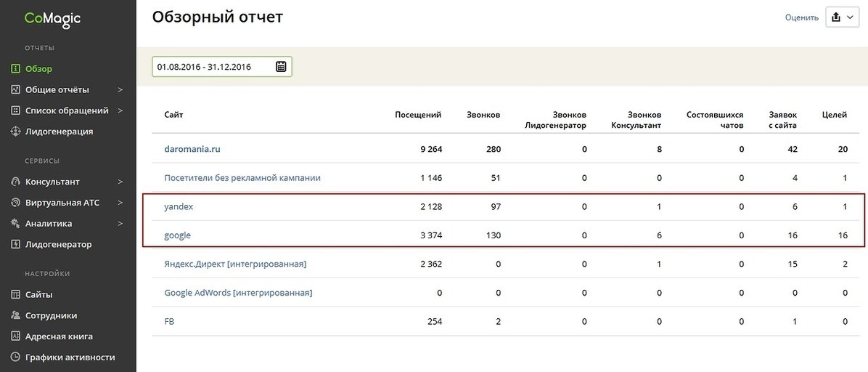Open the export share dropdown button
868x372 pixels.
pyautogui.click(x=842, y=17)
